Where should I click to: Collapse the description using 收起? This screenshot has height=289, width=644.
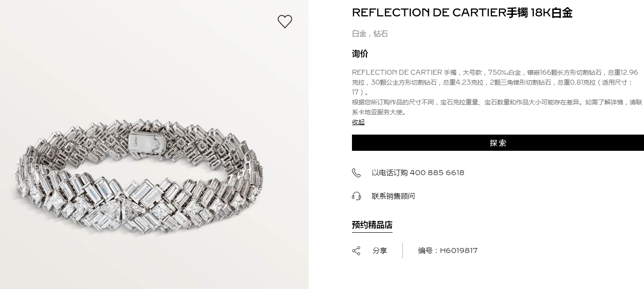(x=358, y=122)
